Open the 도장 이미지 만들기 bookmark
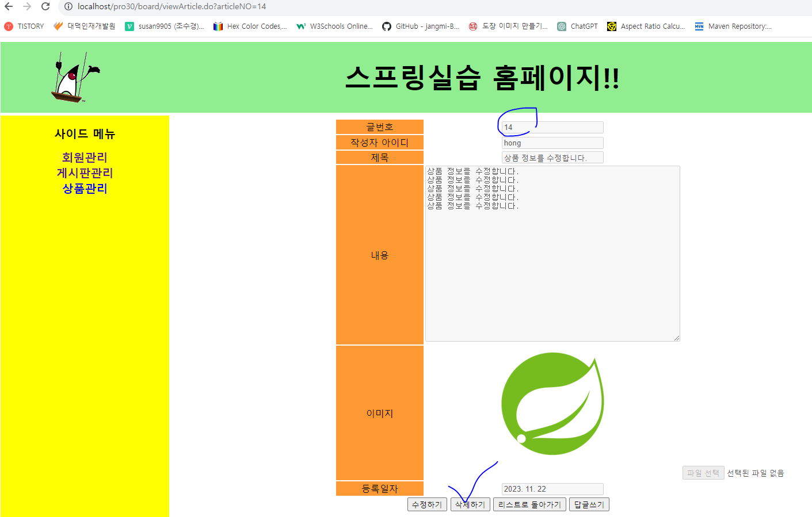 (508, 26)
